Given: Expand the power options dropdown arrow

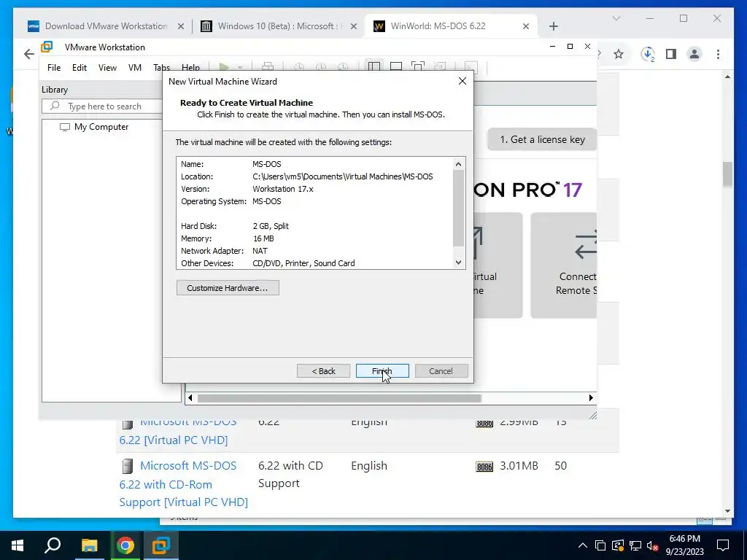Looking at the screenshot, I should tap(239, 67).
